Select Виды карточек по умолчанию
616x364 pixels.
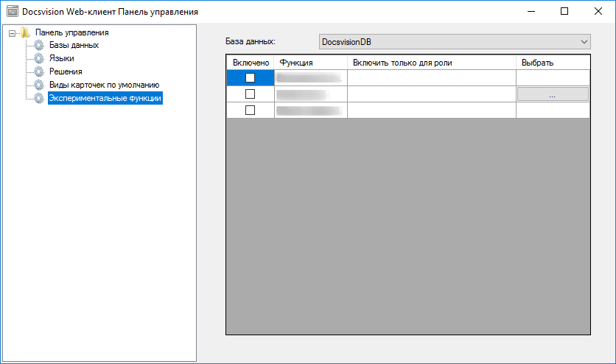(x=103, y=85)
